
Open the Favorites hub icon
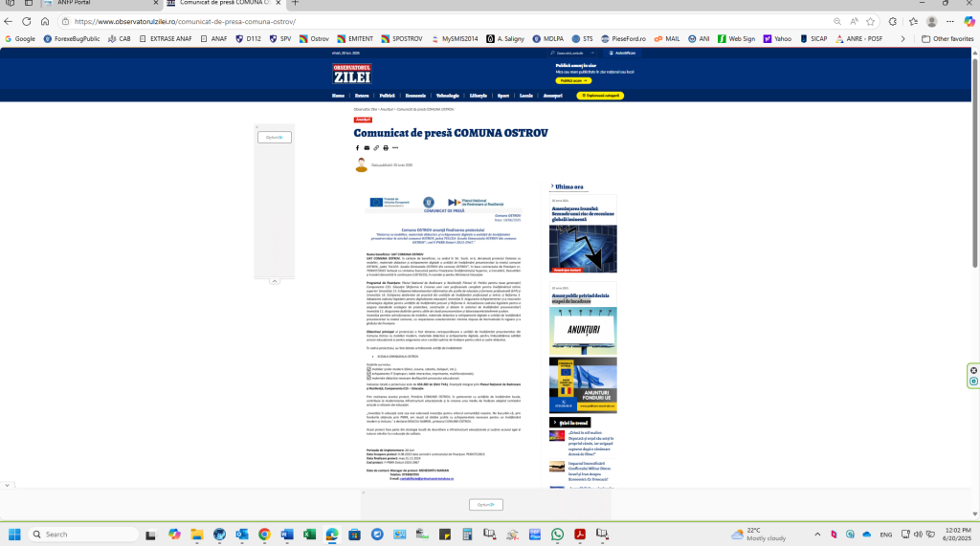click(913, 21)
